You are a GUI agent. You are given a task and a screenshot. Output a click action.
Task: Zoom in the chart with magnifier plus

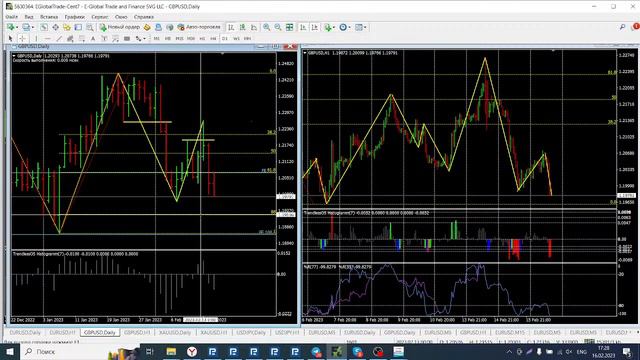coord(267,27)
